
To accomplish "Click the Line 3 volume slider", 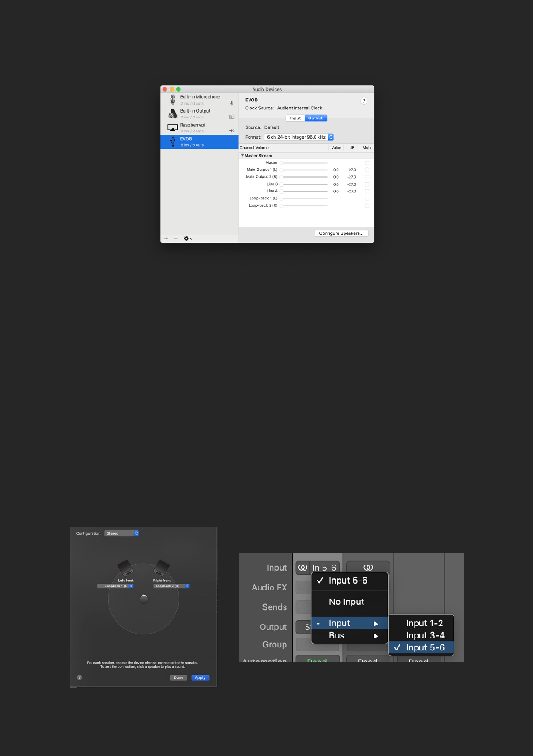I will [304, 184].
